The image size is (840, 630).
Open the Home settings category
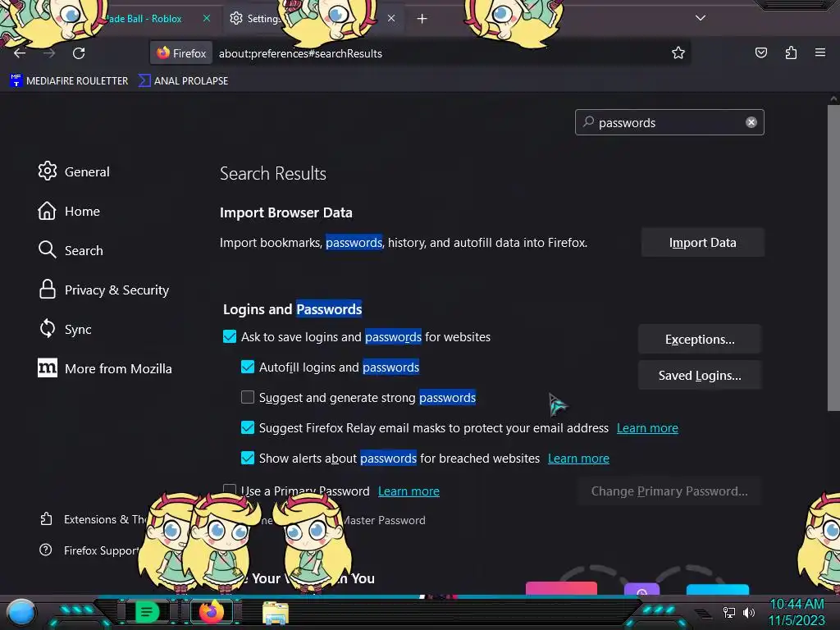pyautogui.click(x=69, y=211)
